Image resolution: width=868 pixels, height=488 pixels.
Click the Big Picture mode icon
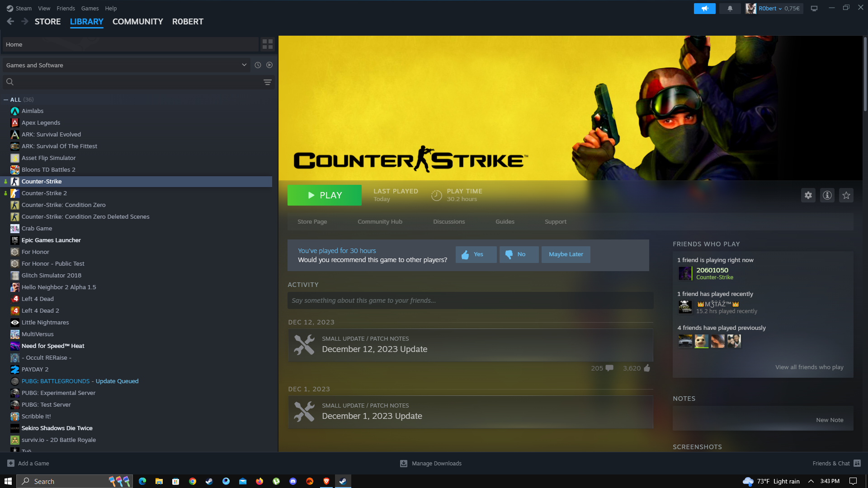point(814,9)
